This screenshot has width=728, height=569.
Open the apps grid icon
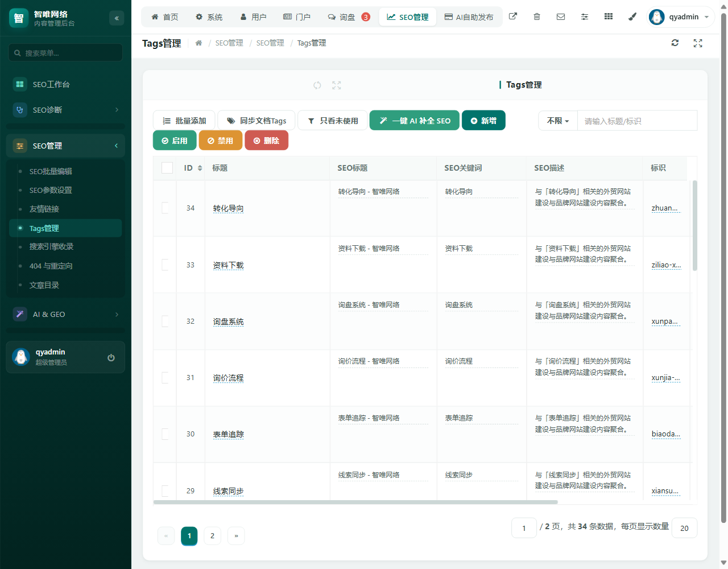pyautogui.click(x=609, y=17)
